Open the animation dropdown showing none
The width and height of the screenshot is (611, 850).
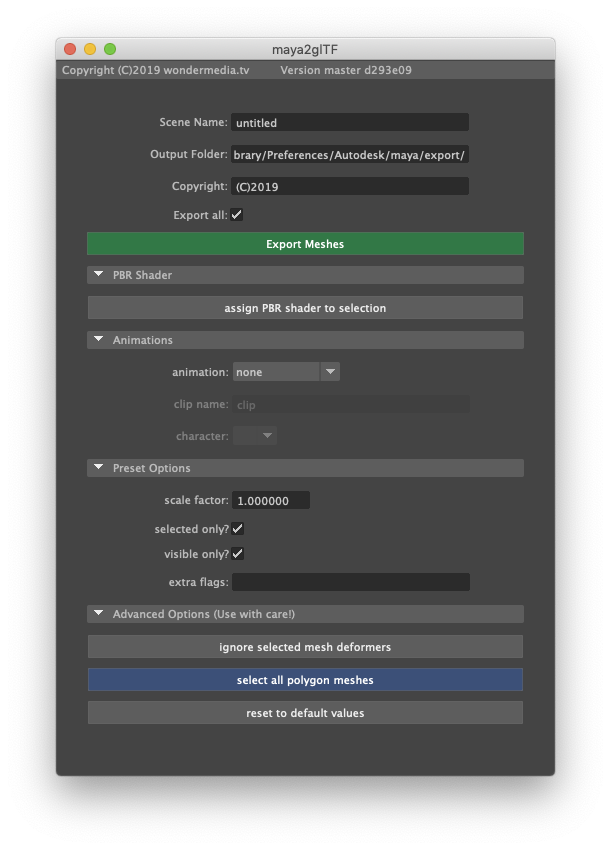click(285, 370)
